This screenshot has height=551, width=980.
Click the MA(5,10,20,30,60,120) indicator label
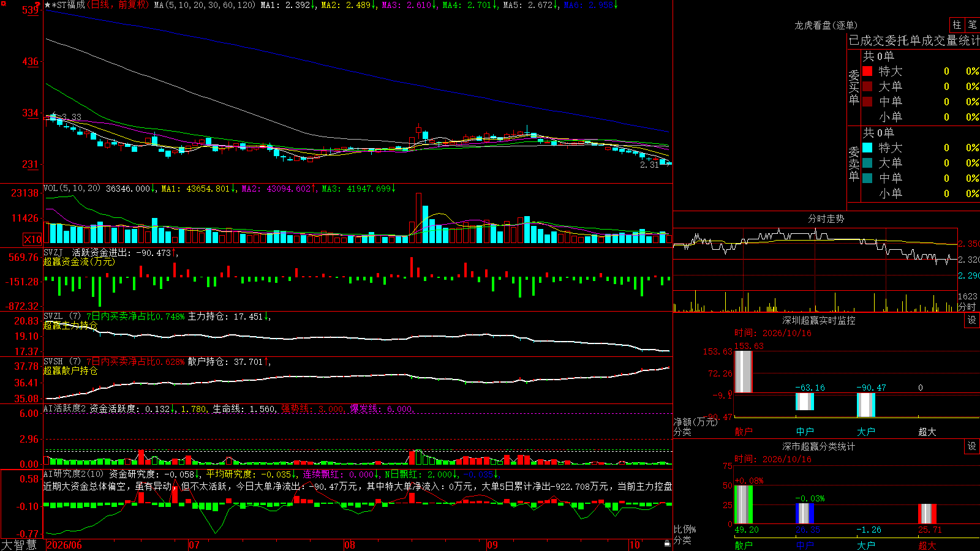point(205,5)
